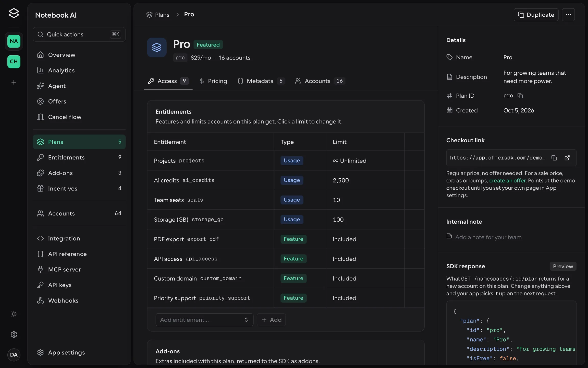
Task: Click the stacked-layers app logo icon
Action: [14, 13]
